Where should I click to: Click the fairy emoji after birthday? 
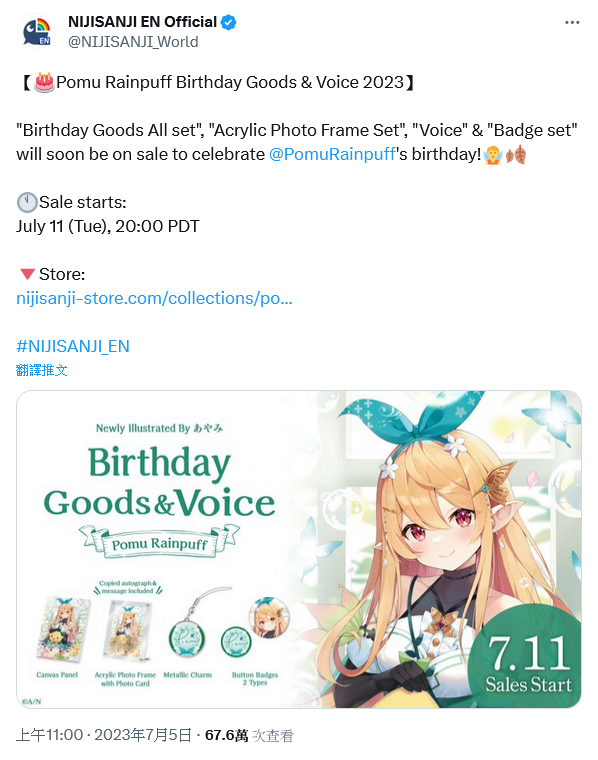492,155
